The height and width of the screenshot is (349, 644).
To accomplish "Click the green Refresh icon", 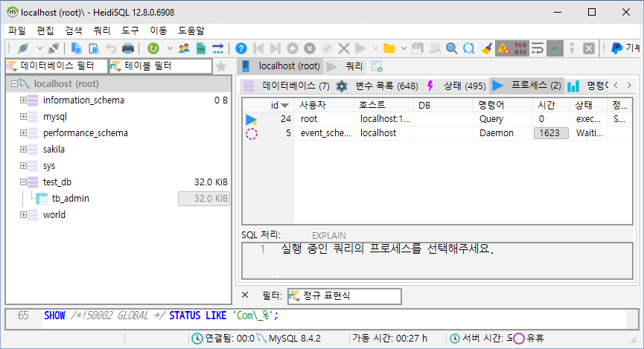I will (x=153, y=48).
